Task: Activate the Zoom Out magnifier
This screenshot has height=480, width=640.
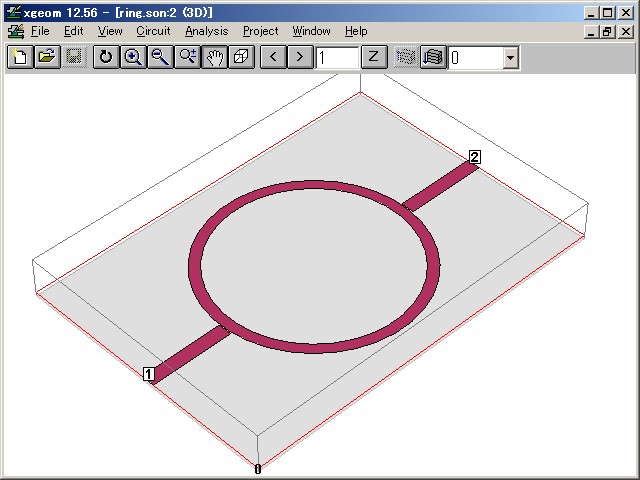Action: (x=160, y=57)
